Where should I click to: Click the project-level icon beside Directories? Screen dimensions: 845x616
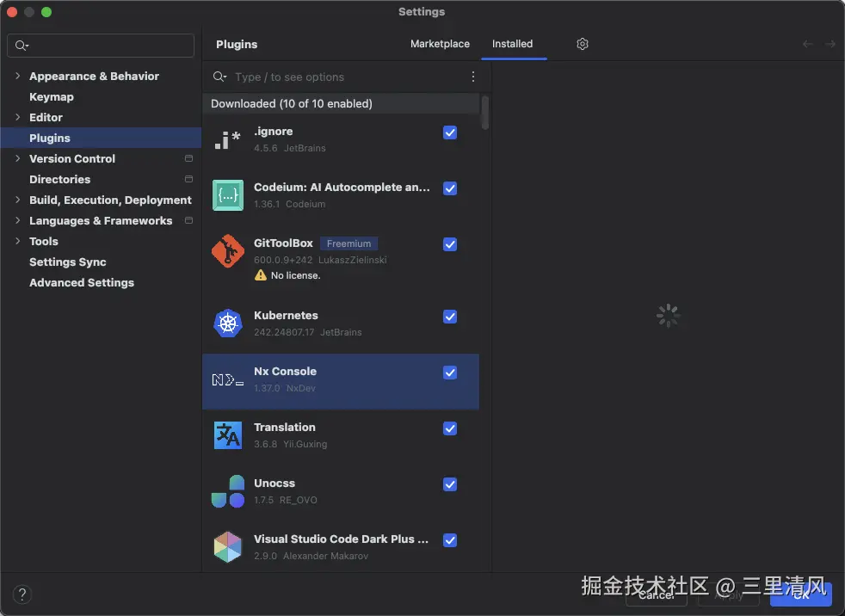188,179
